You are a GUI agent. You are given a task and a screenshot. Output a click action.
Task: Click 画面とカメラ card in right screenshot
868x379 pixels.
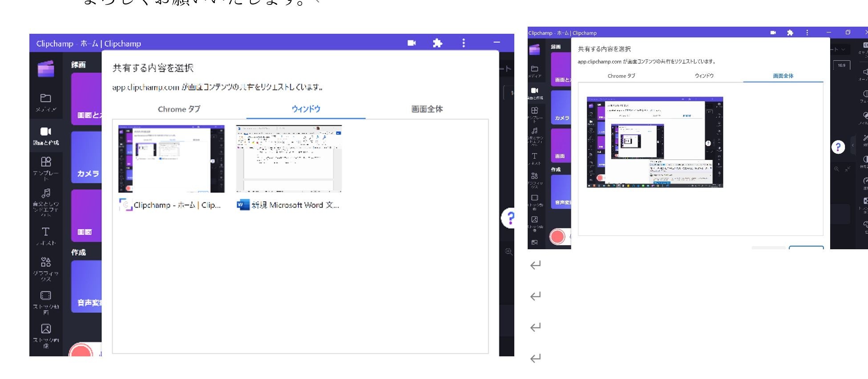pos(561,69)
